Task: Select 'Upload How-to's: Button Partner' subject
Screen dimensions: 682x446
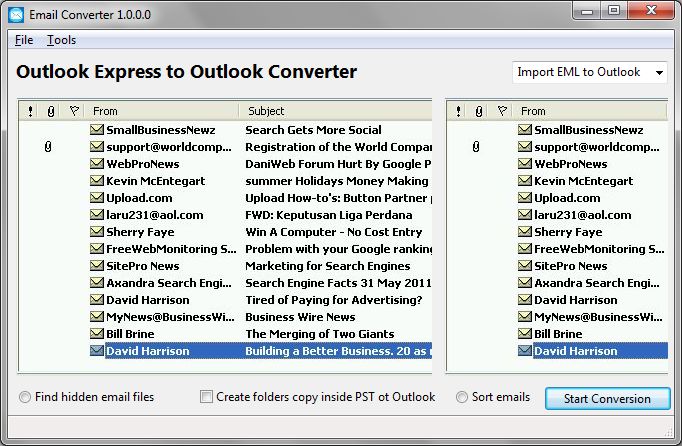Action: tap(336, 198)
